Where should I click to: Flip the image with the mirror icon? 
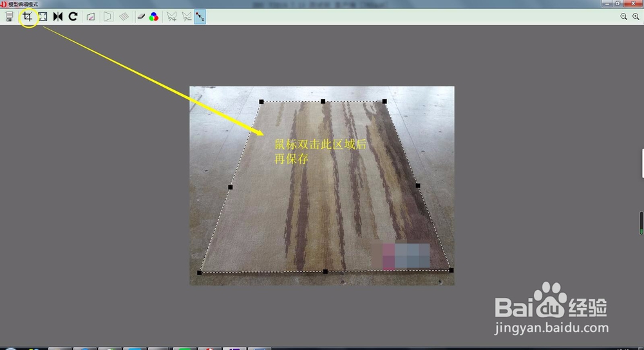click(58, 17)
